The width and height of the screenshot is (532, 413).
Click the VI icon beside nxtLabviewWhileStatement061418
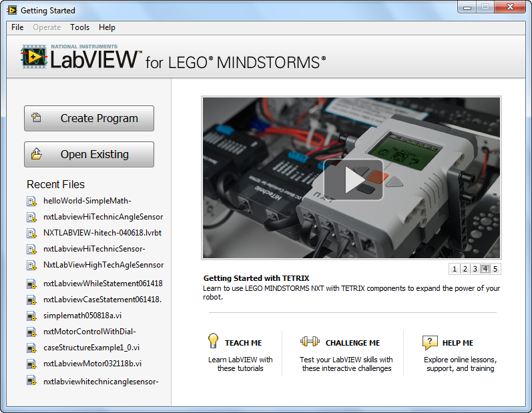coord(31,284)
